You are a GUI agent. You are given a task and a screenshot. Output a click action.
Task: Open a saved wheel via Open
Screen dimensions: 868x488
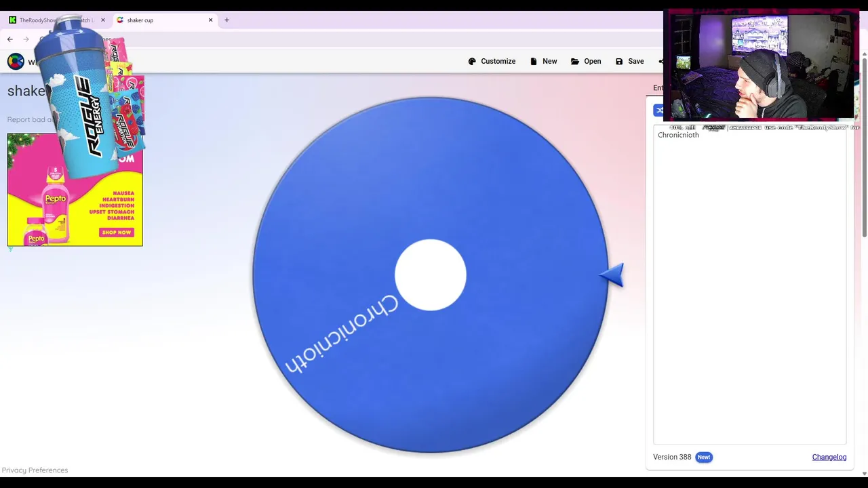(586, 61)
